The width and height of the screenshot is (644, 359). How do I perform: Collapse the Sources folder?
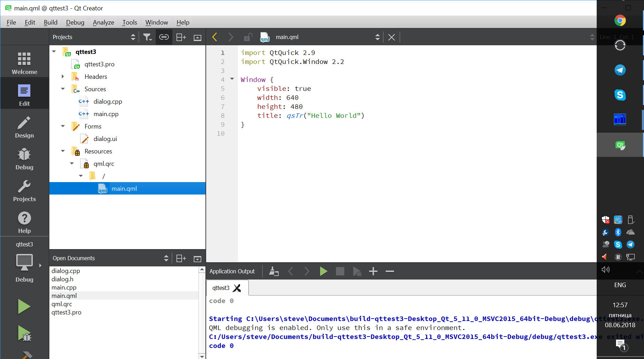63,89
